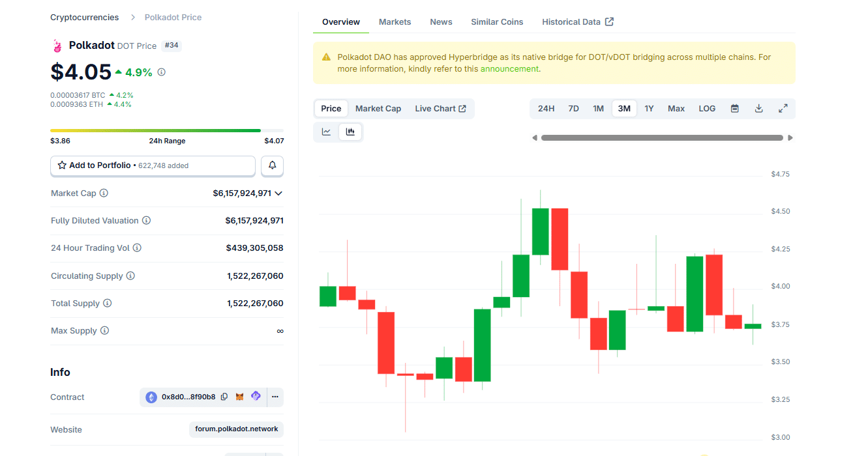This screenshot has height=456, width=868.
Task: Select the Max time range
Action: [676, 109]
